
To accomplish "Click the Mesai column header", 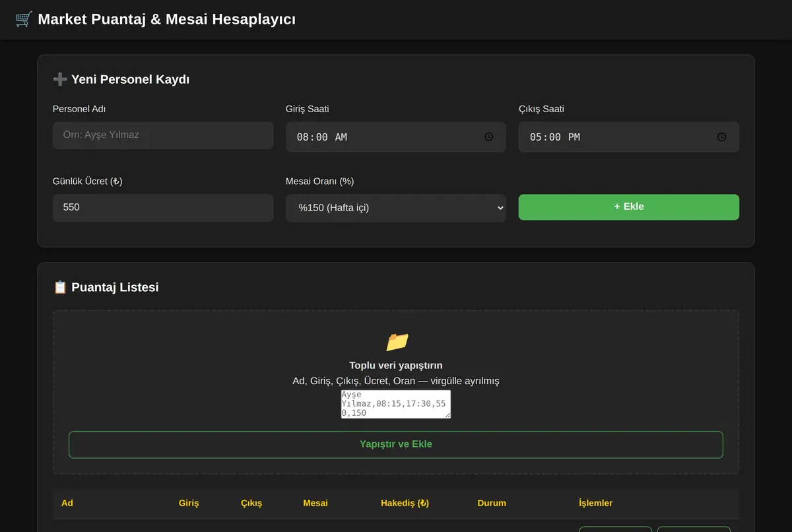I will click(x=315, y=503).
